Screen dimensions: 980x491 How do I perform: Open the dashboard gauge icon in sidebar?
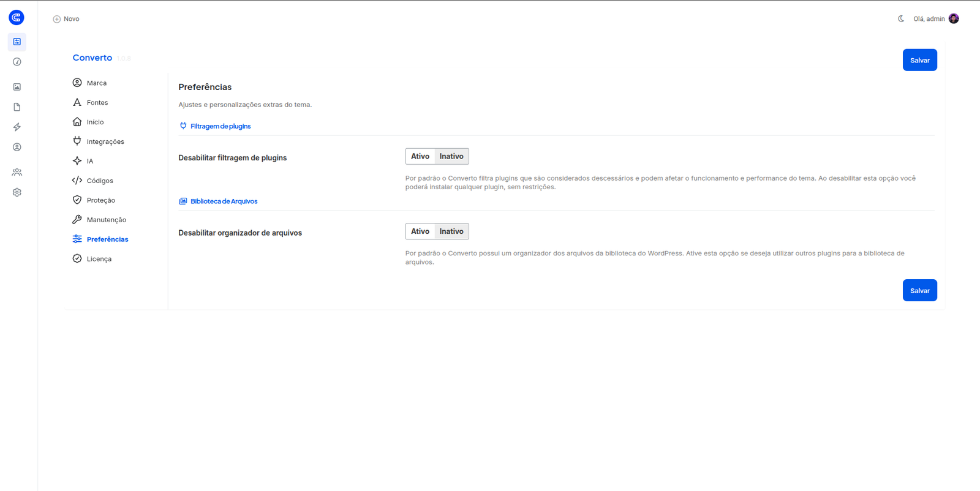(17, 62)
